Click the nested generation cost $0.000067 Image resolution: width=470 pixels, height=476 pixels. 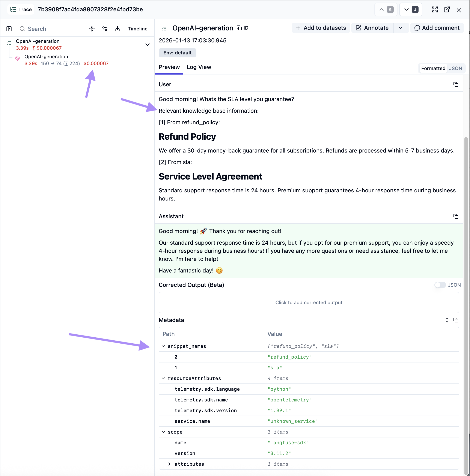tap(96, 64)
